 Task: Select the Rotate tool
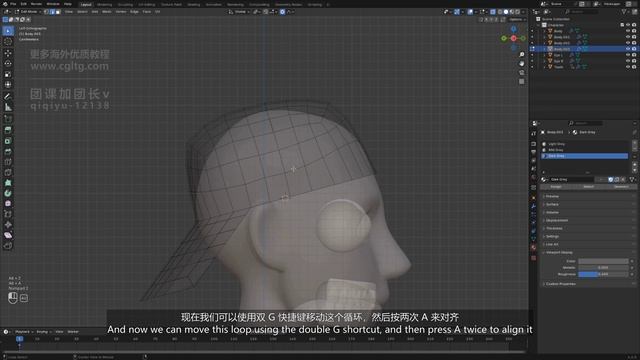tap(8, 64)
